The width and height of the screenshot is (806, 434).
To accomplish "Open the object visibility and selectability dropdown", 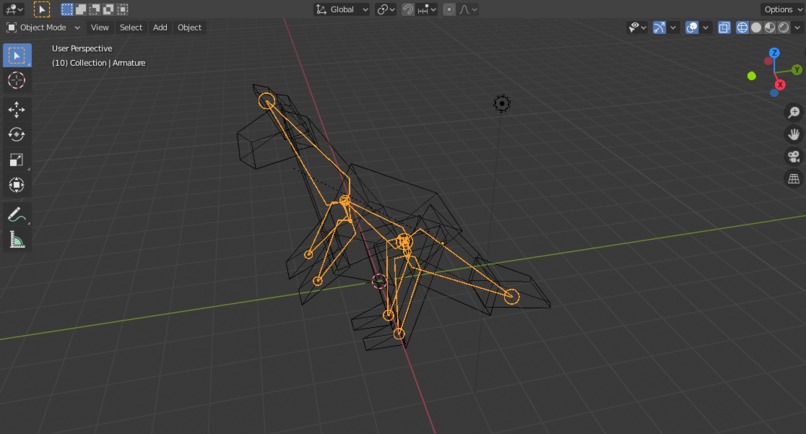I will (x=637, y=27).
